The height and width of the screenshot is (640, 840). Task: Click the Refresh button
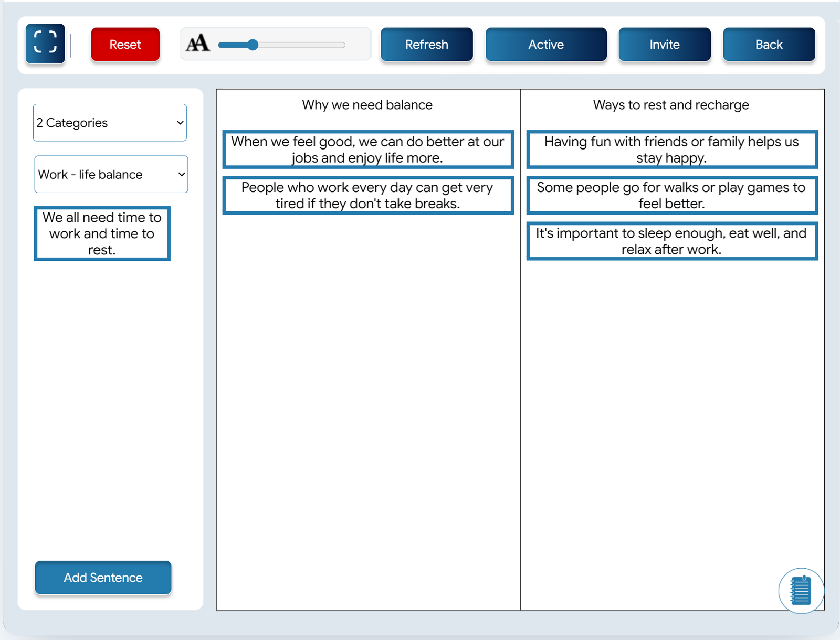[x=427, y=45]
